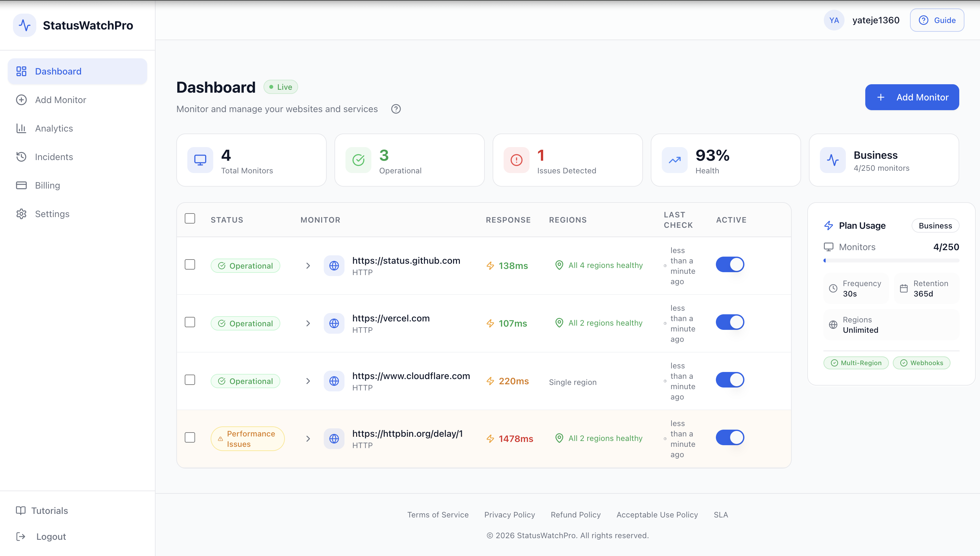Click the StatusWatchPro pulse logo icon
Image resolution: width=980 pixels, height=556 pixels.
point(24,25)
